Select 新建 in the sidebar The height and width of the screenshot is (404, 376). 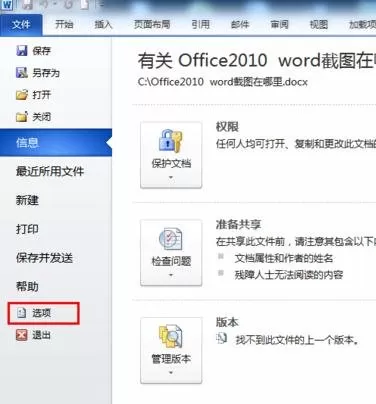tap(27, 200)
